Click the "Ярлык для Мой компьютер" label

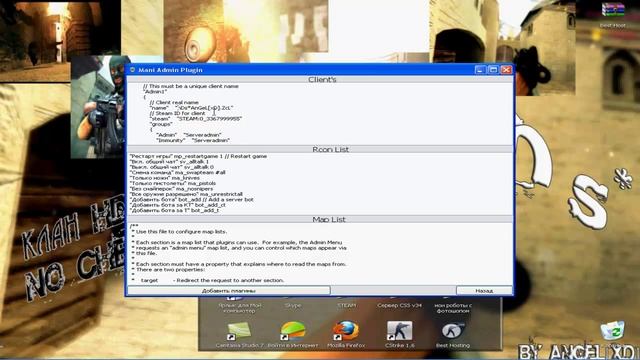click(240, 308)
